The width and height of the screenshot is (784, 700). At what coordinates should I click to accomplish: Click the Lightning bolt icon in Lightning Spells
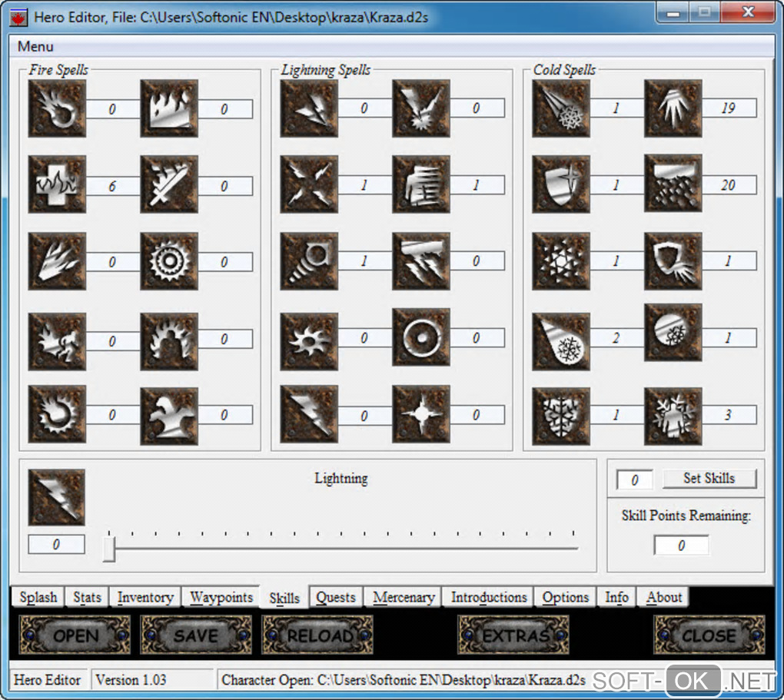click(x=309, y=414)
